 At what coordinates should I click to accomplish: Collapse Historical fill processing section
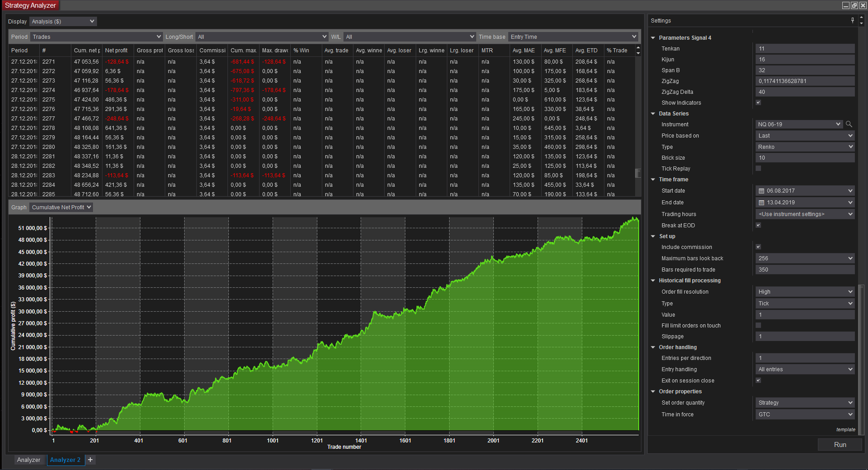click(653, 281)
